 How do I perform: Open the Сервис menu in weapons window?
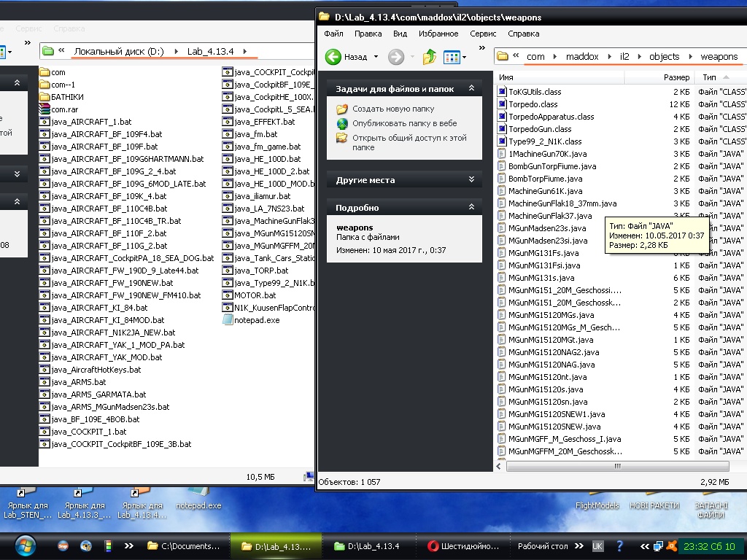tap(483, 34)
